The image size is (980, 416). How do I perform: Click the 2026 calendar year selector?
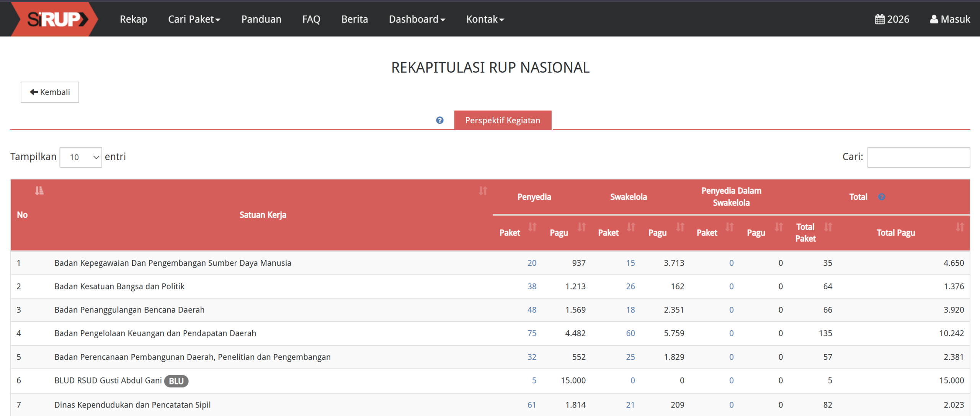(x=892, y=19)
